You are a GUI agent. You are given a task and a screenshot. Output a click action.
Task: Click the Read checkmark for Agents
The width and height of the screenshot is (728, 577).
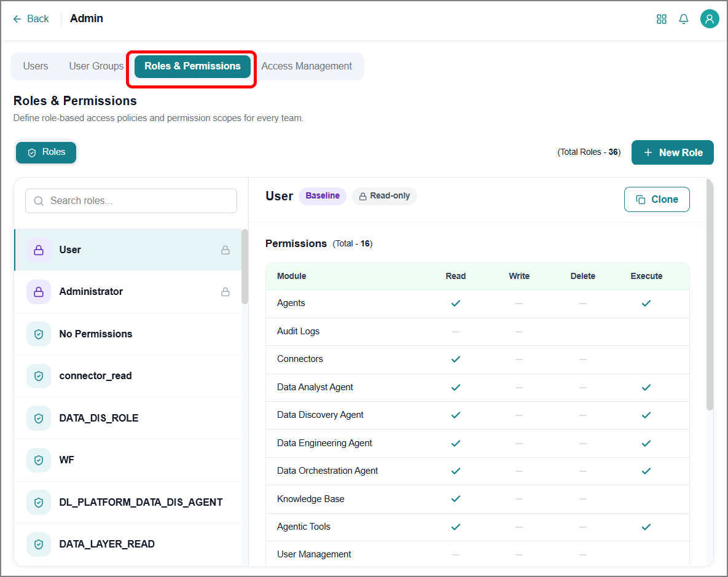tap(456, 304)
